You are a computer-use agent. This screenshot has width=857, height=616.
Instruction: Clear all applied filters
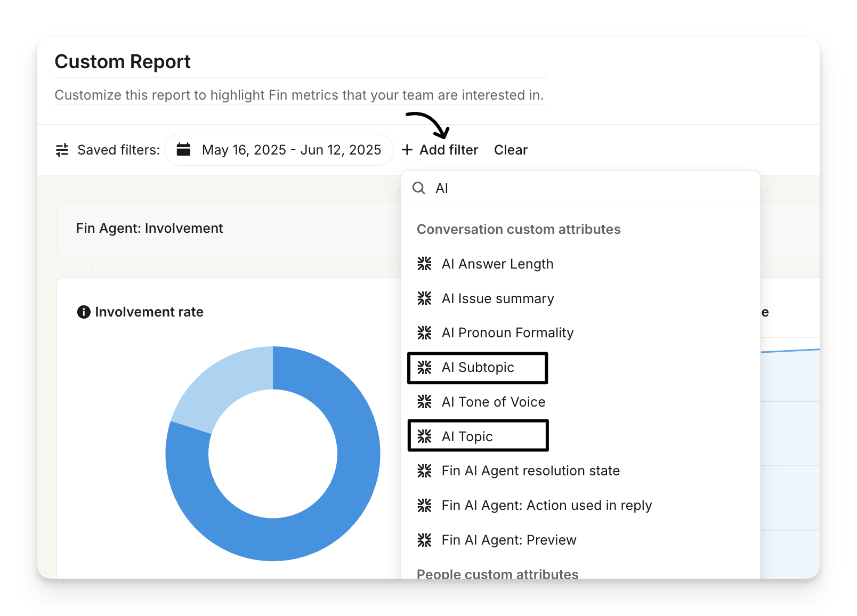click(x=511, y=150)
